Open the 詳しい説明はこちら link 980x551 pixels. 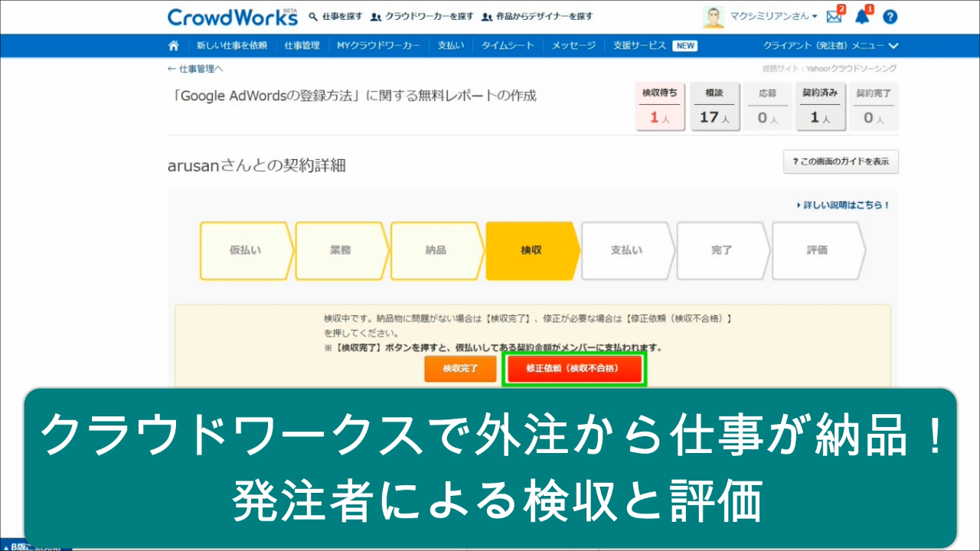[x=843, y=205]
